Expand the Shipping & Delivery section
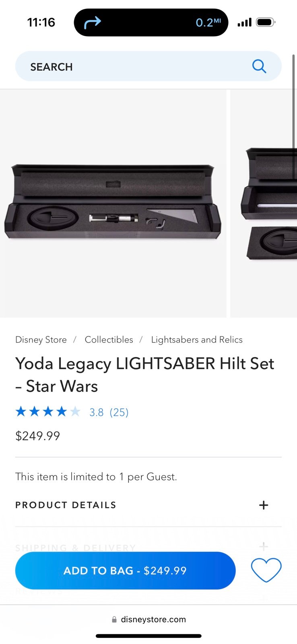The height and width of the screenshot is (644, 297). click(148, 547)
